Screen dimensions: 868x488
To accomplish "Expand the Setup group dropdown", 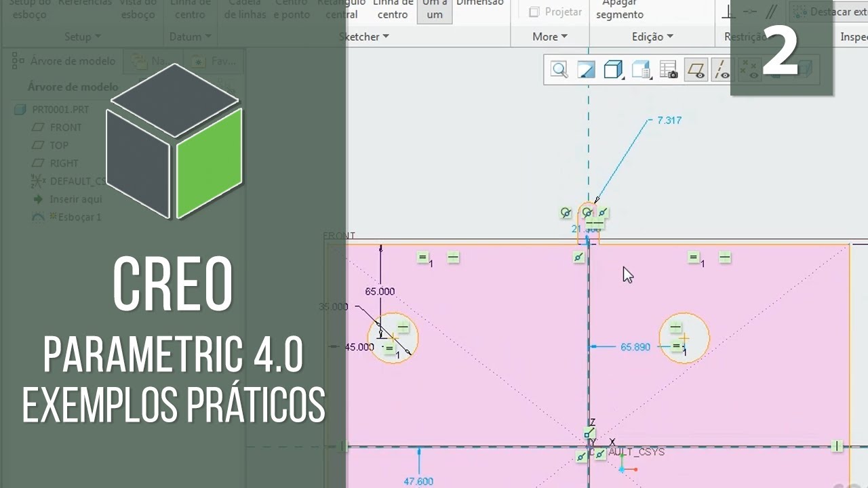I will click(82, 37).
